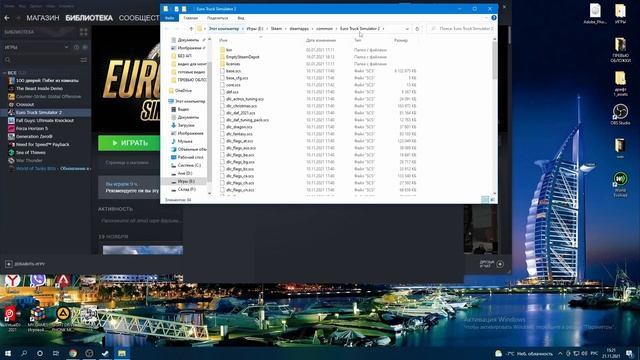The image size is (640, 360).
Task: Select Generation Zero in Steam library
Action: click(33, 137)
